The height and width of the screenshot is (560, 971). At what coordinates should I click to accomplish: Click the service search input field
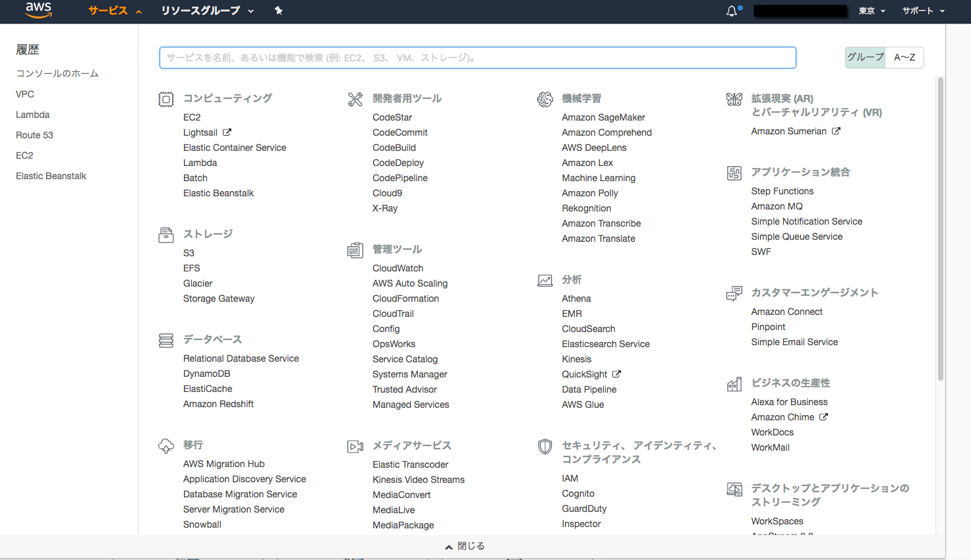coord(478,57)
